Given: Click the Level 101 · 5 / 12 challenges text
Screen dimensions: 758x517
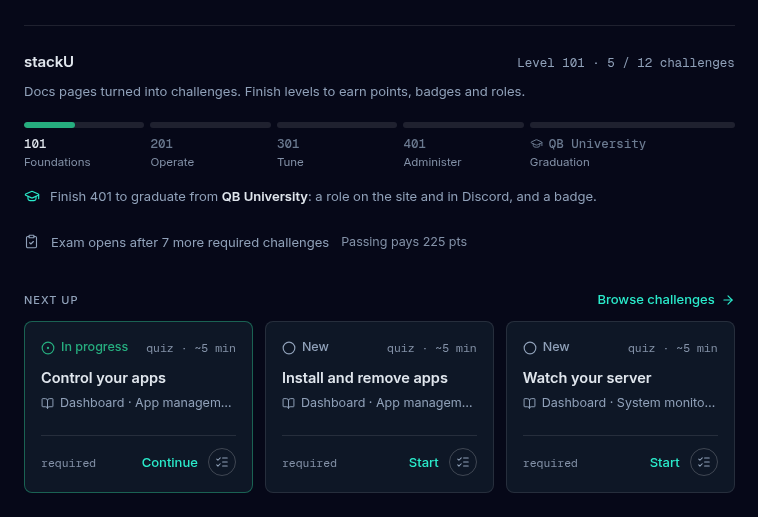Looking at the screenshot, I should point(626,63).
